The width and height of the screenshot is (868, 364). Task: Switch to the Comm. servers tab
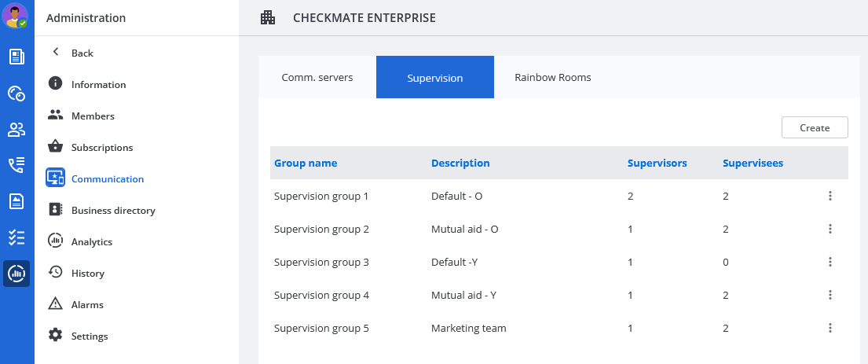pos(317,77)
